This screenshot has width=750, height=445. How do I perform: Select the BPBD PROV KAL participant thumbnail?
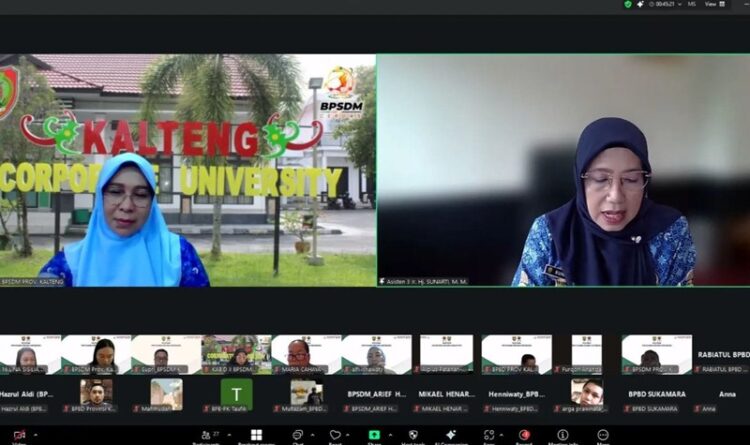(517, 354)
